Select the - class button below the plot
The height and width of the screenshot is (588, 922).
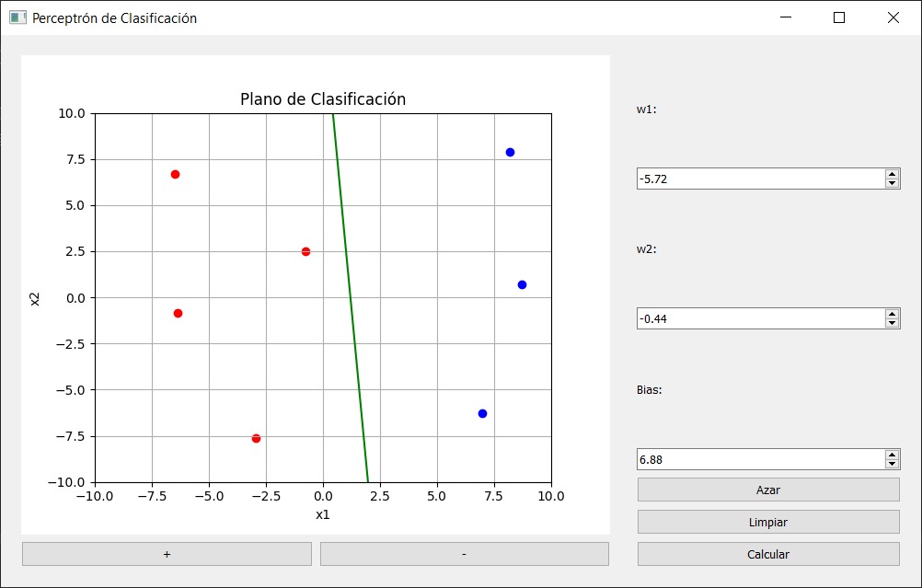[463, 553]
